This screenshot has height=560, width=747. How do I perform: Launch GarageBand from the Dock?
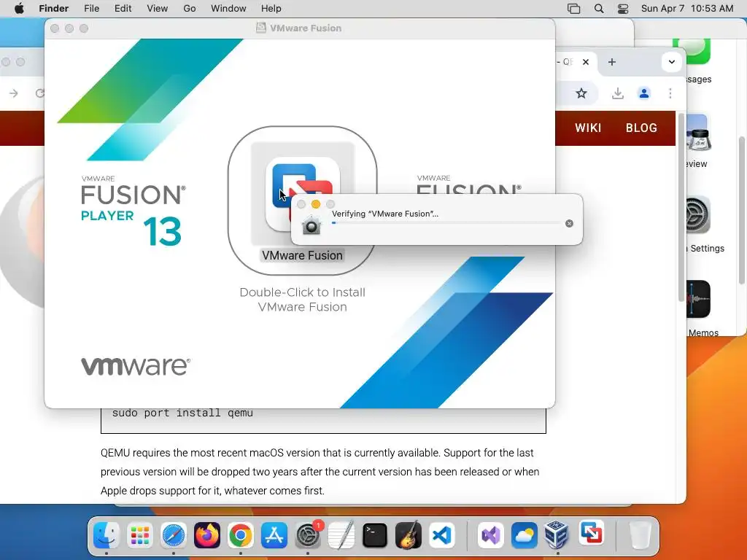409,534
